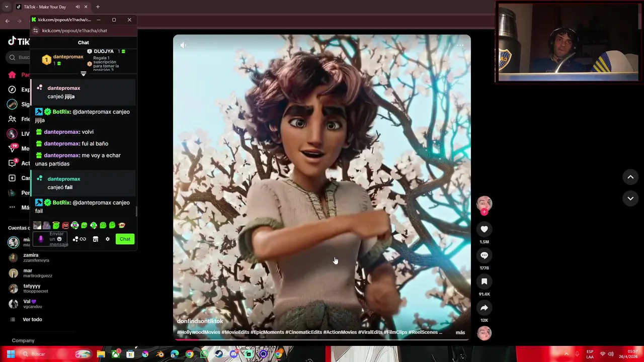Mute the TikTok browser tab audio icon
644x362 pixels.
[x=77, y=7]
